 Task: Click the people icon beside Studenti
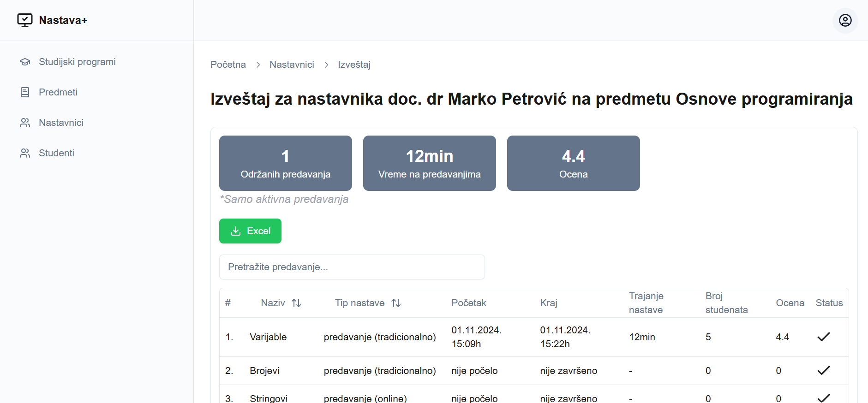(25, 153)
